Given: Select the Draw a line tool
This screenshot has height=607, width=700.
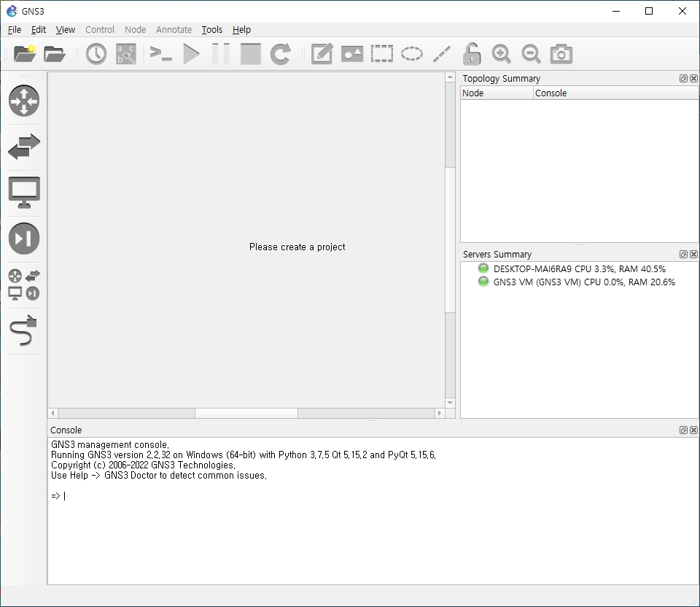Looking at the screenshot, I should (442, 54).
